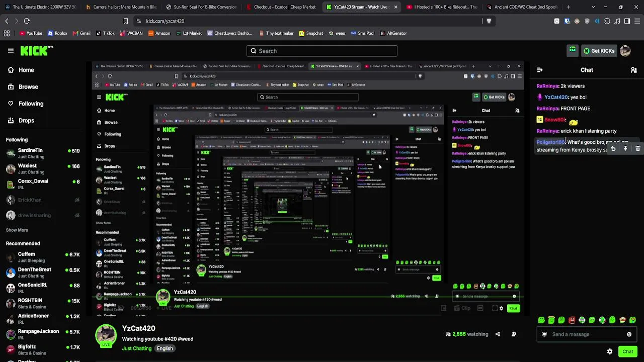644x362 pixels.
Task: Click the green KICK logo
Action: pos(36,51)
